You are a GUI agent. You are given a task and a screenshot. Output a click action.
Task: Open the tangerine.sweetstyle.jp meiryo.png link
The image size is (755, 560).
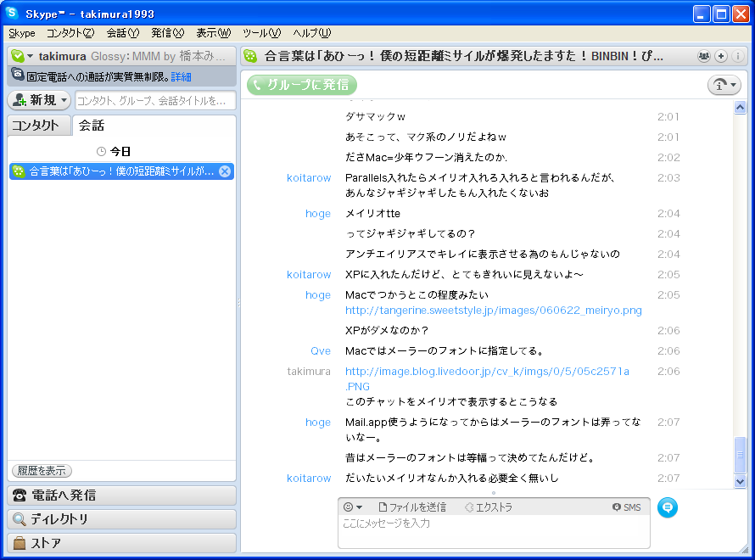click(x=494, y=310)
